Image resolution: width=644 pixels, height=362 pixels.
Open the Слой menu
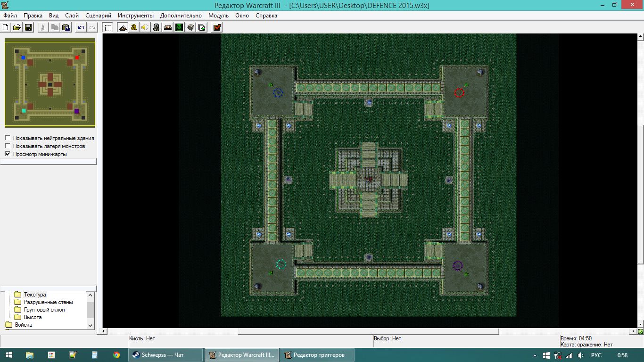[72, 16]
